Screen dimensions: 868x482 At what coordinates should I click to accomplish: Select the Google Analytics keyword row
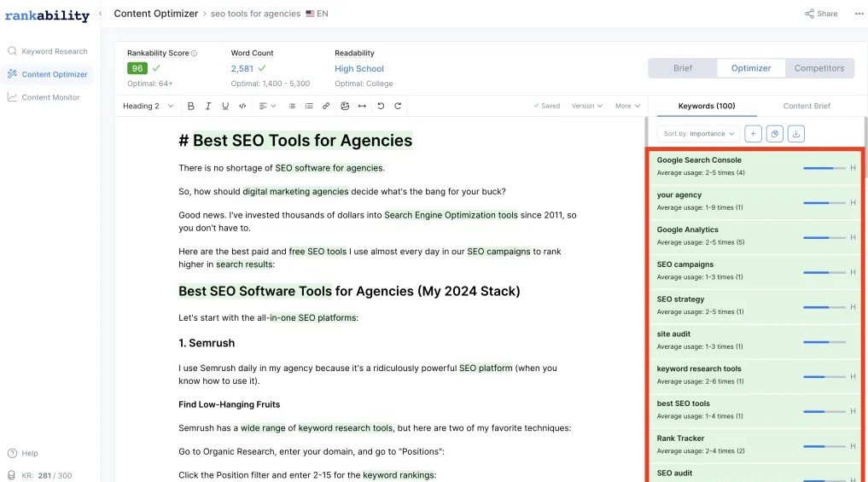[755, 236]
